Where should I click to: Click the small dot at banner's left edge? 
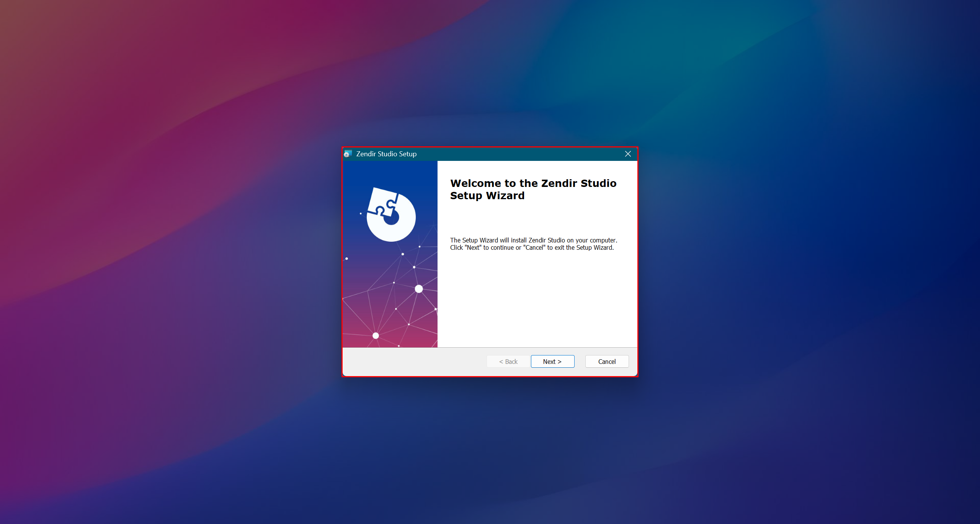point(347,259)
